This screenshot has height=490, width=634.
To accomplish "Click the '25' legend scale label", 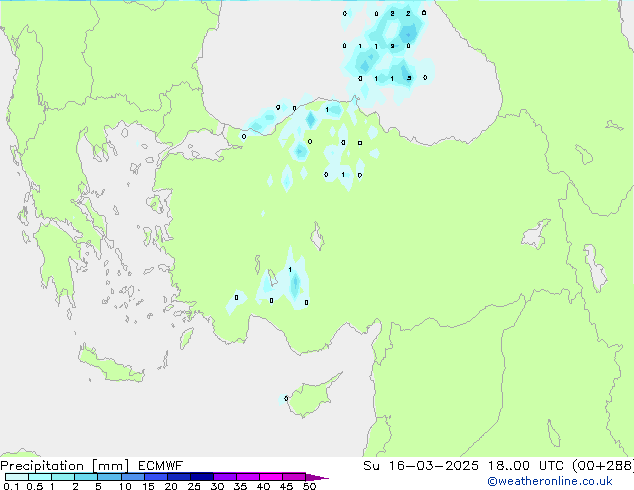I will tap(194, 486).
